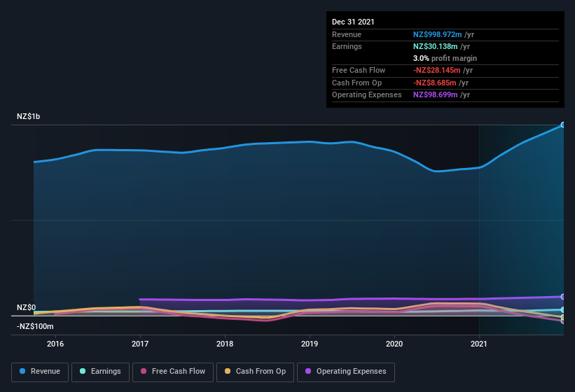Click the Earnings endpoint marker
The height and width of the screenshot is (392, 575).
[x=562, y=310]
